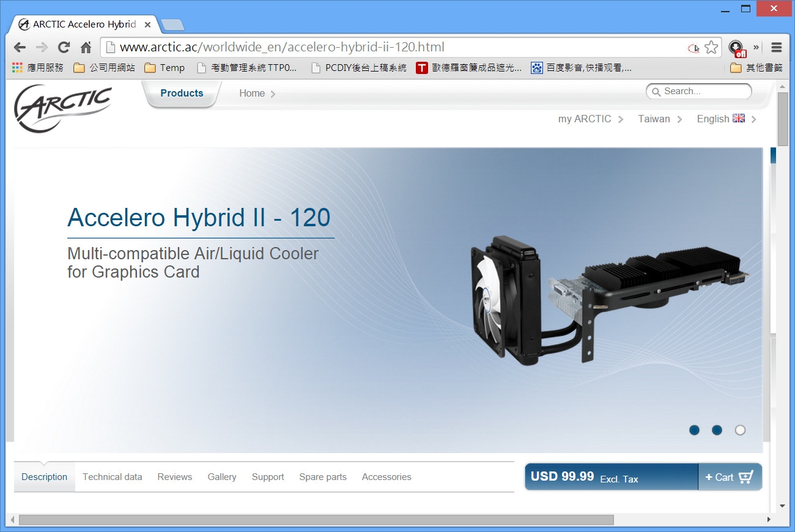Click the address bar URL
795x532 pixels.
coord(282,47)
